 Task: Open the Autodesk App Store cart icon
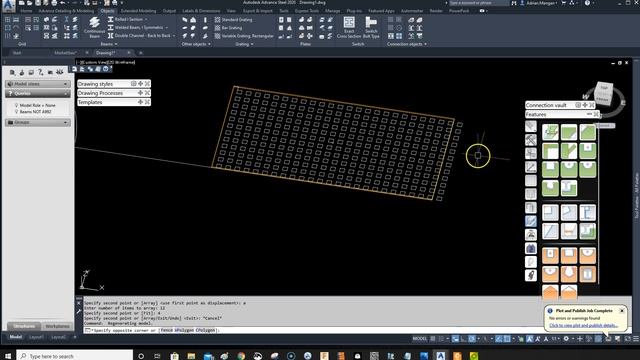[564, 3]
